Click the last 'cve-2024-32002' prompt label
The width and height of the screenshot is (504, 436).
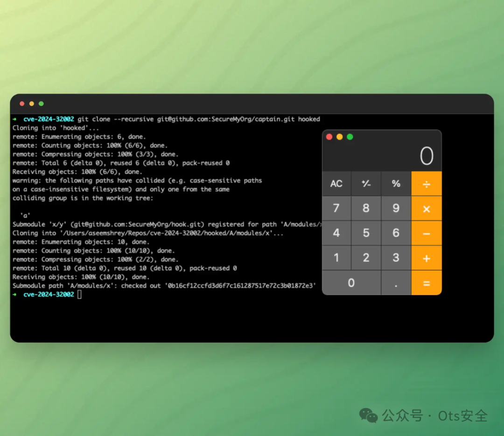pos(49,294)
